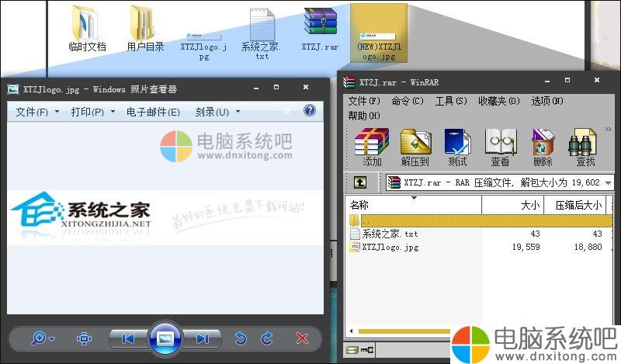Open WinRAR 选项(N) menu
621x364 pixels.
547,102
